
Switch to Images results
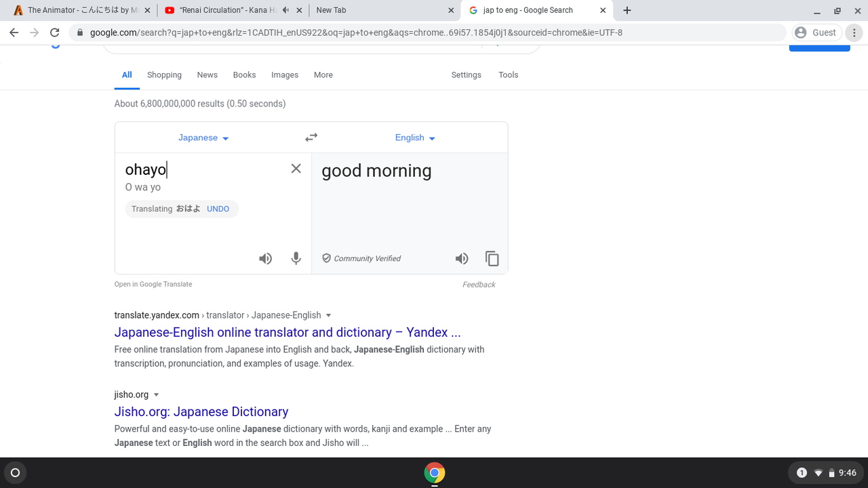coord(285,75)
